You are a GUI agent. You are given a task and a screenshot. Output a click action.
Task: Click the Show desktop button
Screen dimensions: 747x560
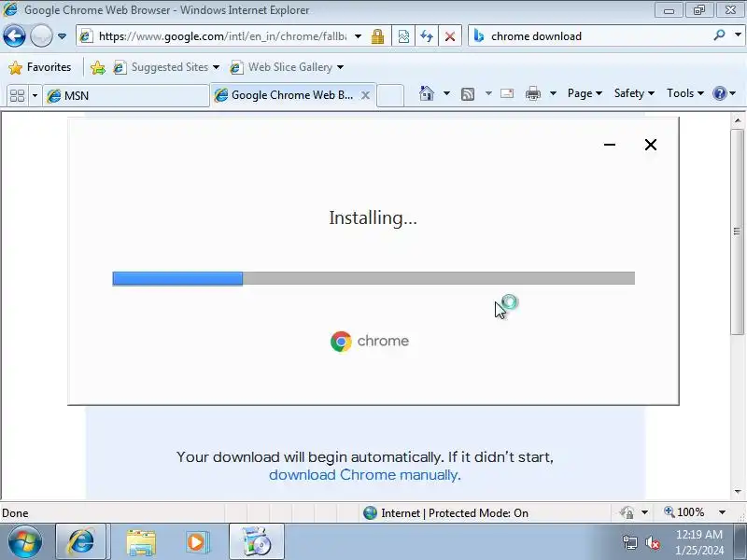[x=740, y=541]
